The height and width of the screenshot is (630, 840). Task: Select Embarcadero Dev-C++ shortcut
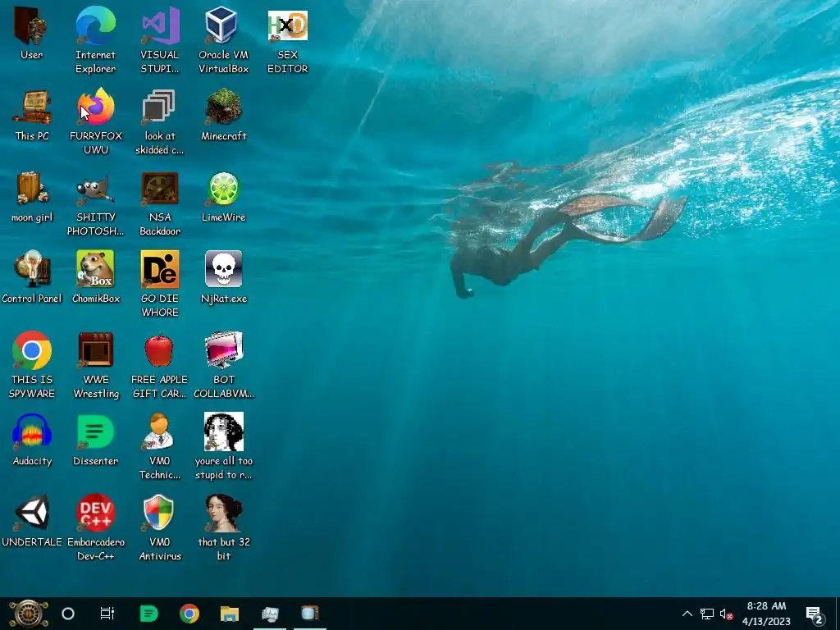[95, 527]
